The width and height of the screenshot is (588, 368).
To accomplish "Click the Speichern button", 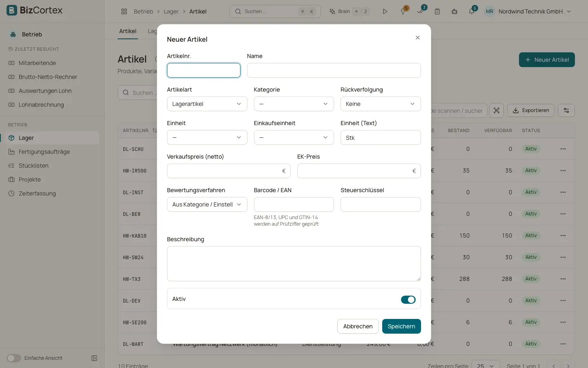I will [401, 326].
